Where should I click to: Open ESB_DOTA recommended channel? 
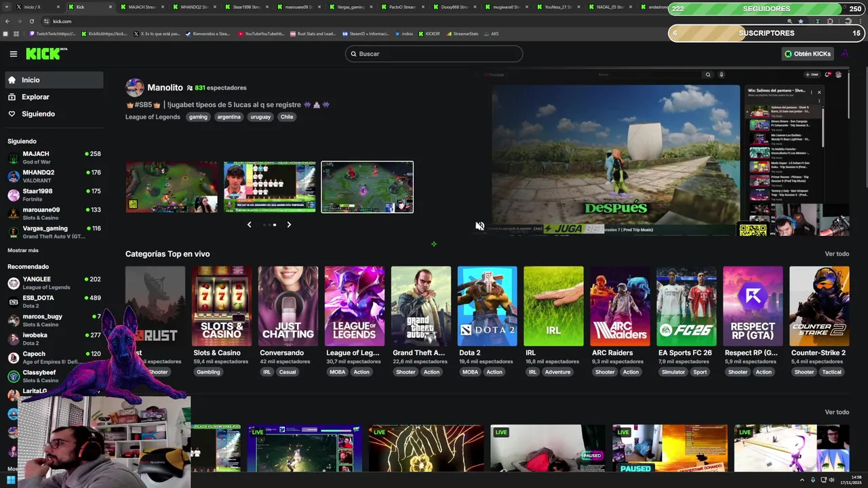click(x=54, y=302)
